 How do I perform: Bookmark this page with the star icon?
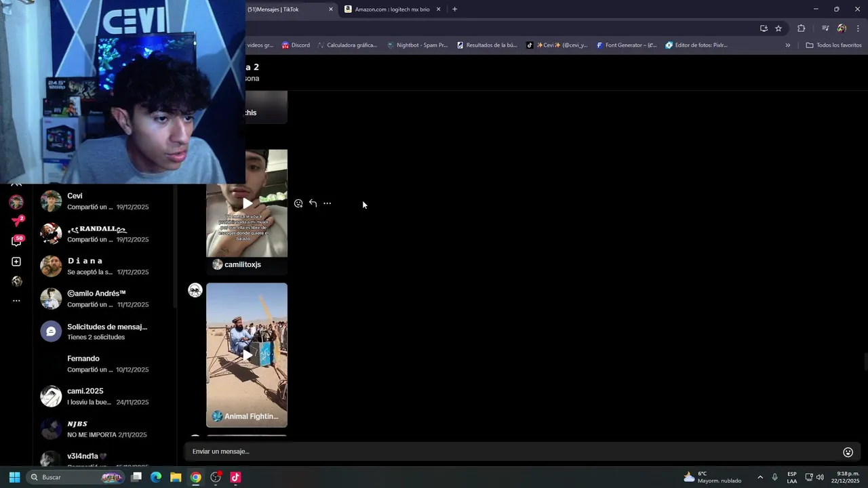[778, 28]
